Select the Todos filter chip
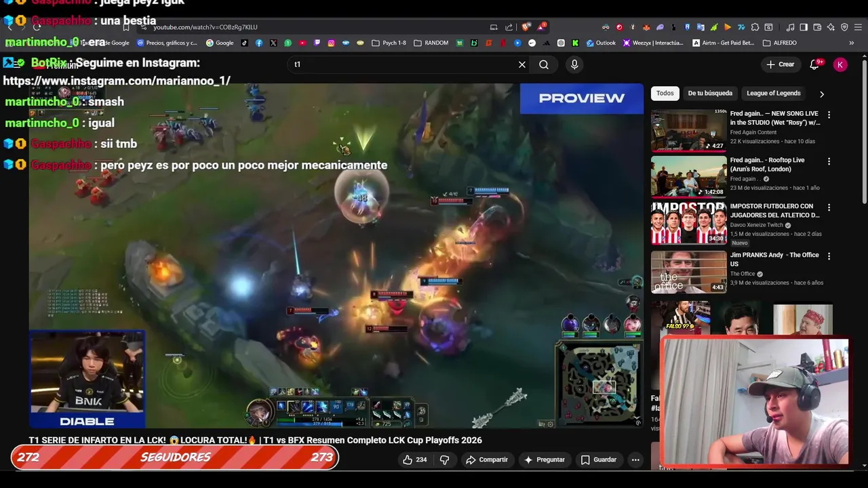Screen dimensions: 868x488 click(665, 94)
